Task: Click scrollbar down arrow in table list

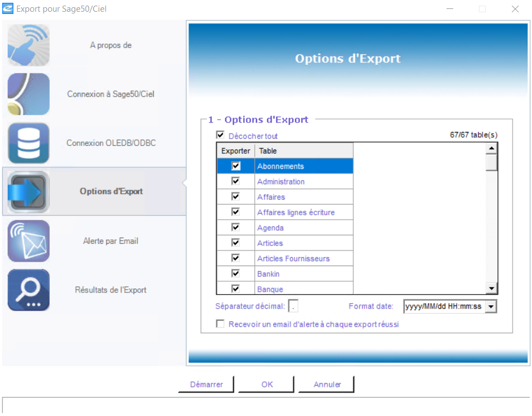Action: pyautogui.click(x=491, y=289)
